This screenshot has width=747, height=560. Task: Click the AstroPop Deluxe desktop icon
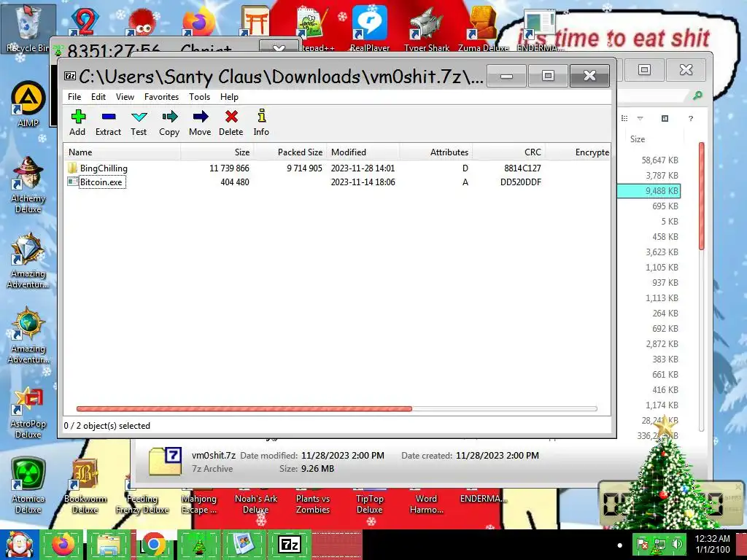pyautogui.click(x=28, y=413)
